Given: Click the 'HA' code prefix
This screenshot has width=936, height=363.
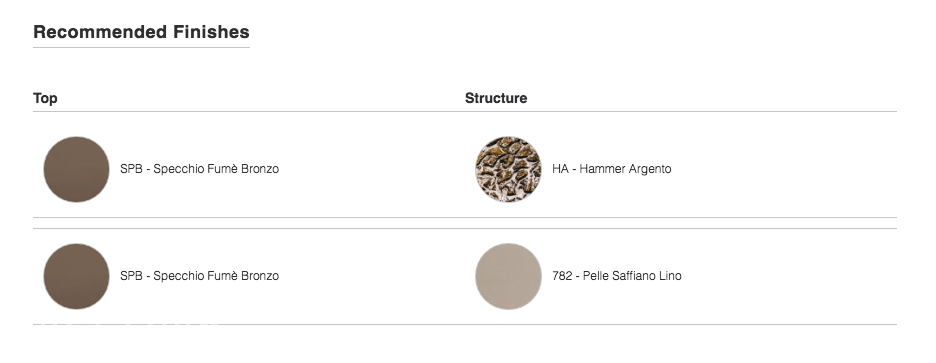Looking at the screenshot, I should point(561,169).
